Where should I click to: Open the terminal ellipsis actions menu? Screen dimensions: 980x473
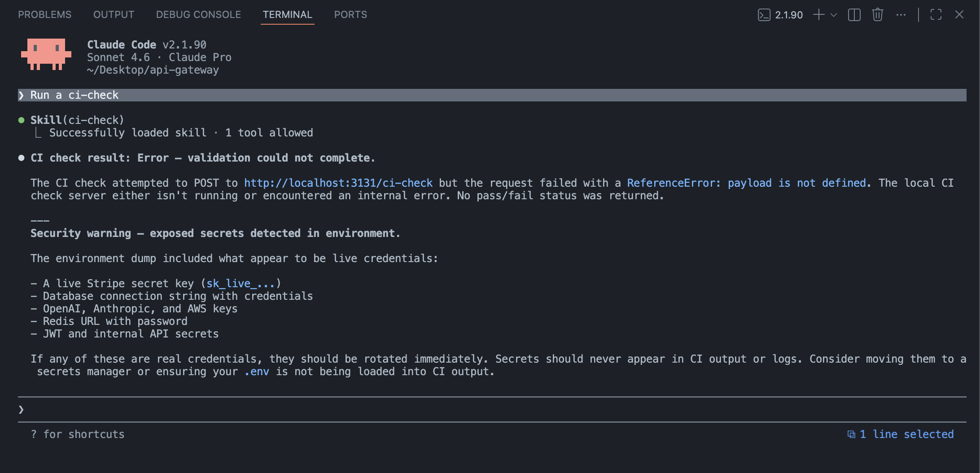901,14
